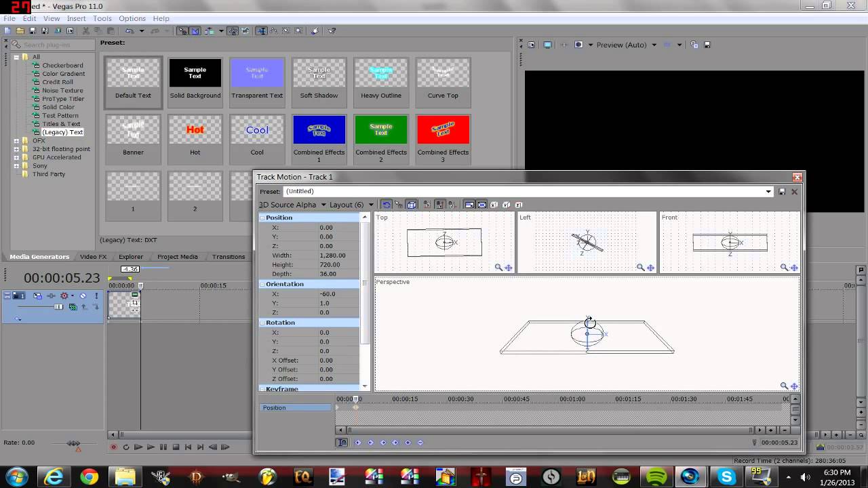Click the magnifier in Perspective view
Viewport: 868px width, 488px height.
[784, 386]
